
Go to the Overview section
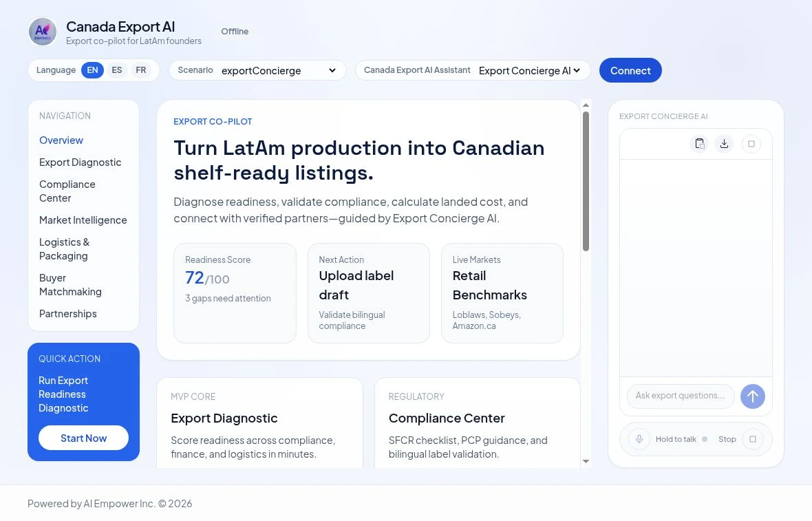click(61, 140)
